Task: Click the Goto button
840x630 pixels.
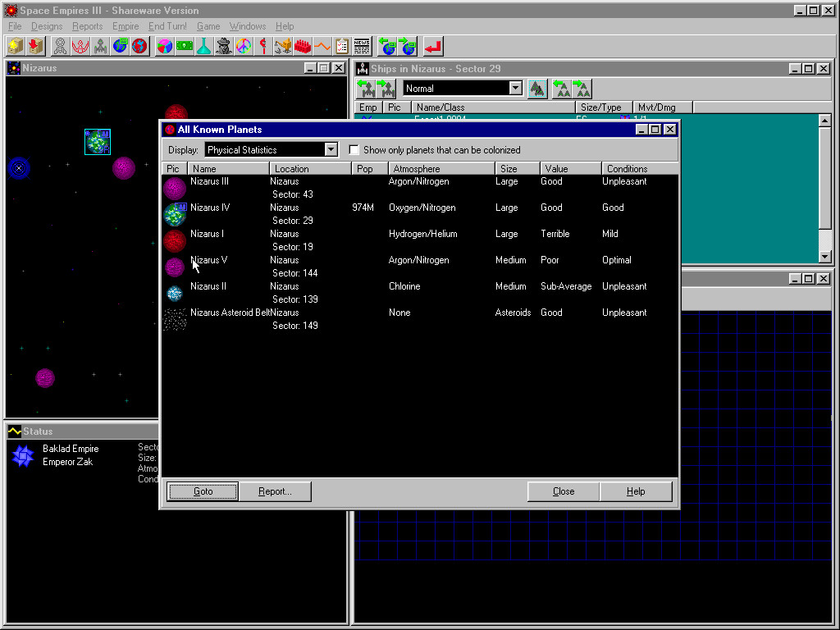Action: coord(203,491)
